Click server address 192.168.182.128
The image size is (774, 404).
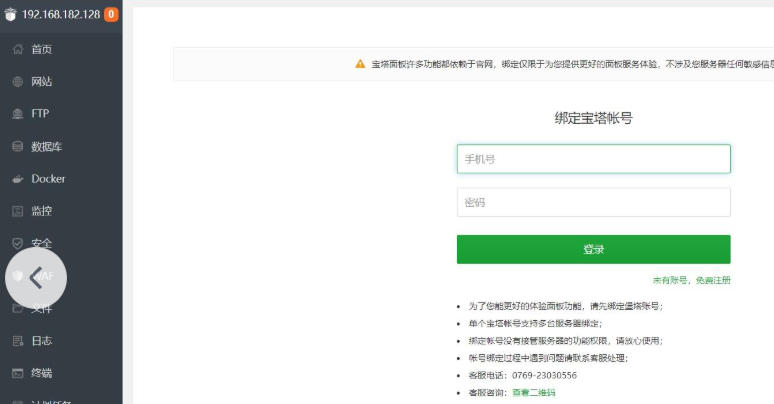coord(61,14)
